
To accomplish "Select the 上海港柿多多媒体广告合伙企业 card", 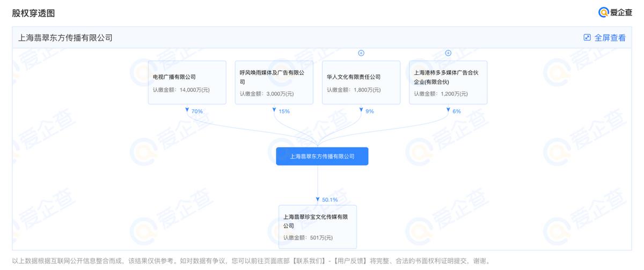I will tap(448, 82).
